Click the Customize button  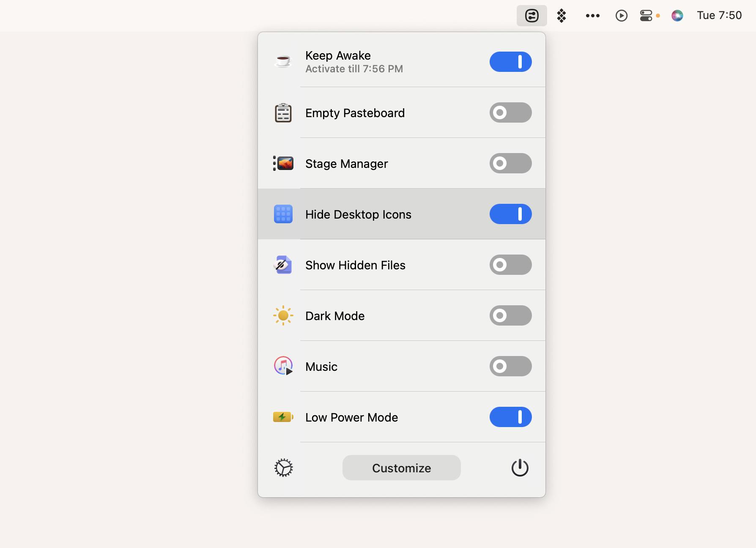pyautogui.click(x=402, y=468)
